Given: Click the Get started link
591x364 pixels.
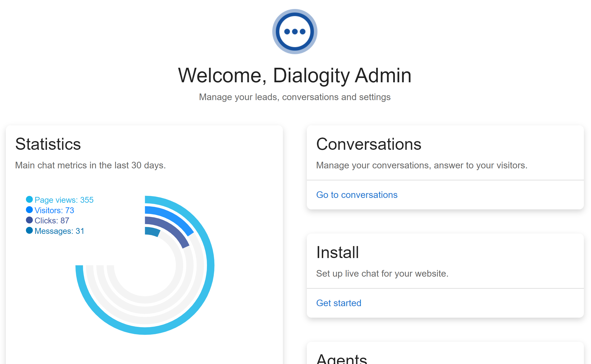Looking at the screenshot, I should click(x=338, y=303).
